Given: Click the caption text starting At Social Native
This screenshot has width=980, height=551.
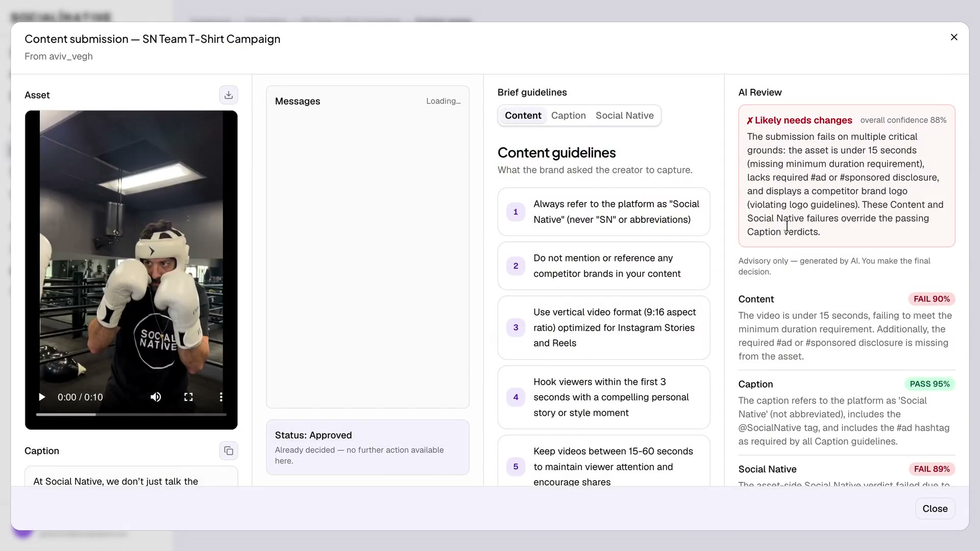Looking at the screenshot, I should point(116,481).
